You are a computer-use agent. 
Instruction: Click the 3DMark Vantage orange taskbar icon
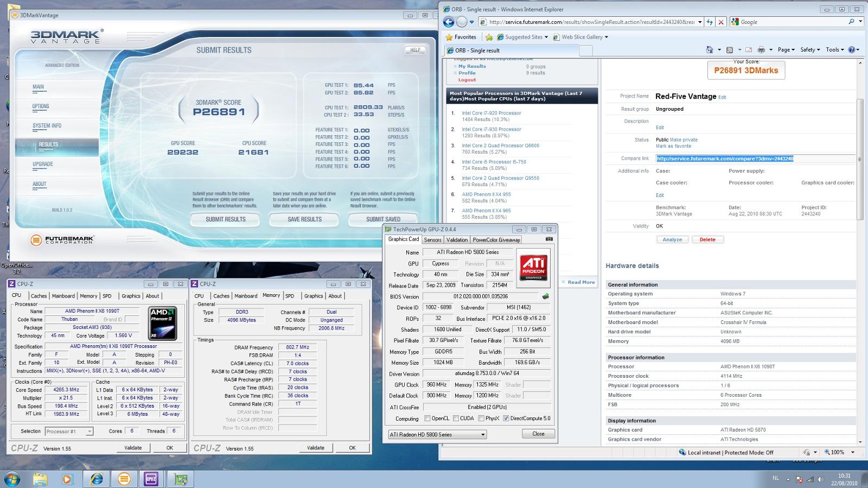[124, 479]
